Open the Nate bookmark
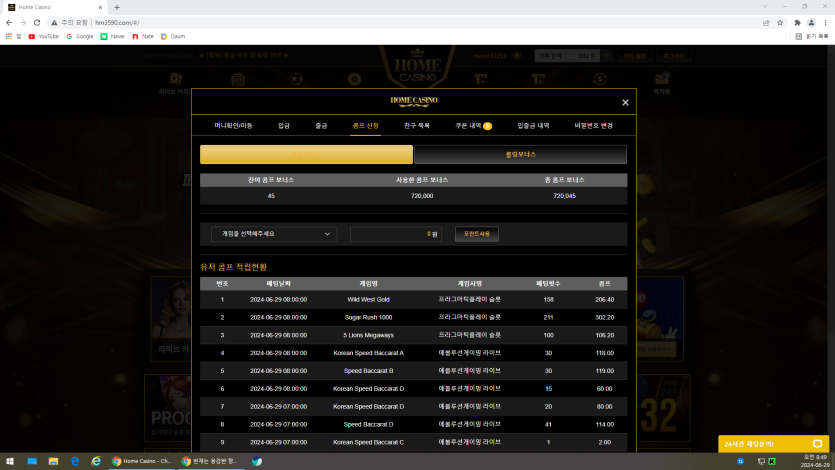This screenshot has width=835, height=470. [143, 36]
